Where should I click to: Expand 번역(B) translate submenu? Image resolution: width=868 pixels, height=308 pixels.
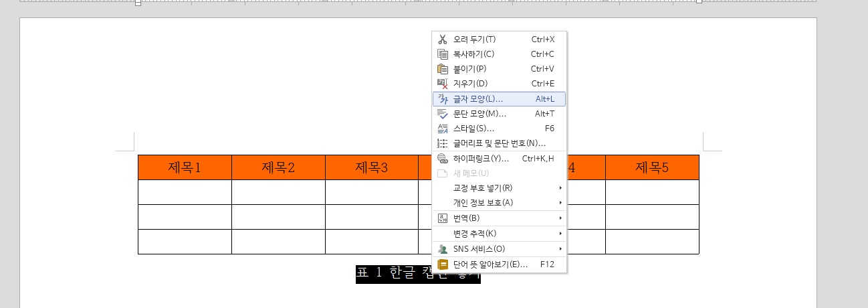point(499,218)
